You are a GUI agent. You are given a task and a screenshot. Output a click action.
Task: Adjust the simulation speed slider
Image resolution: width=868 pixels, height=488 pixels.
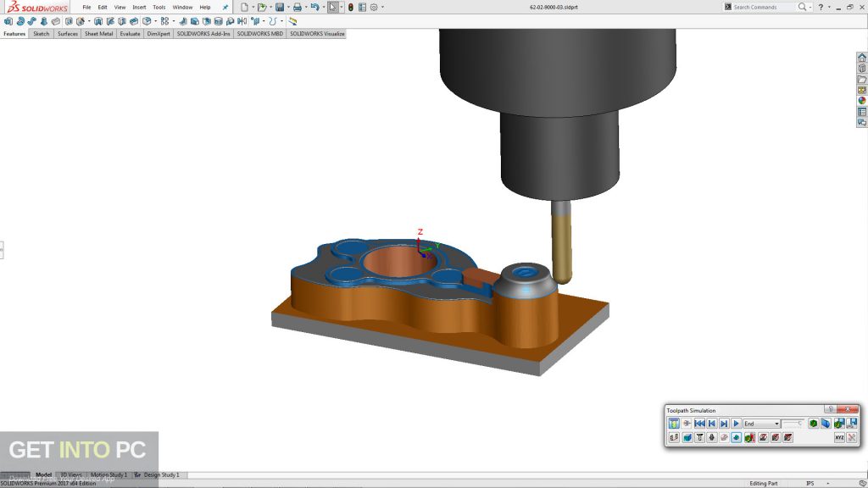click(x=793, y=424)
